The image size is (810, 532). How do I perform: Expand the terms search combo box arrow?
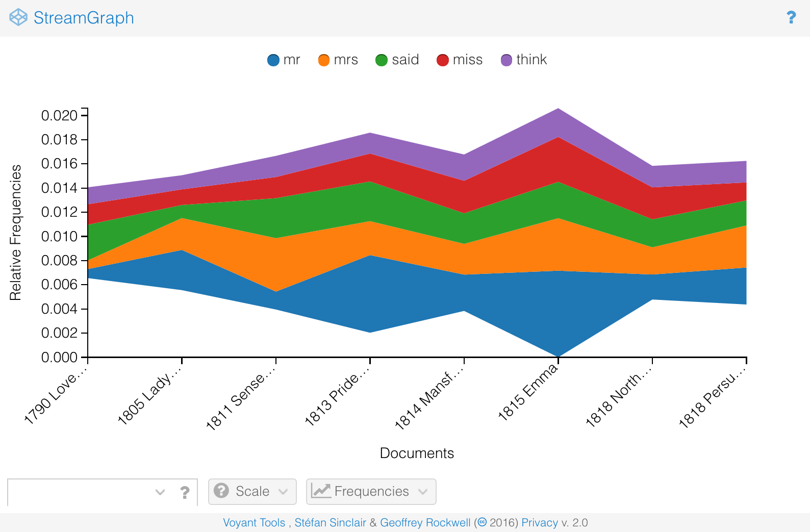pyautogui.click(x=160, y=492)
